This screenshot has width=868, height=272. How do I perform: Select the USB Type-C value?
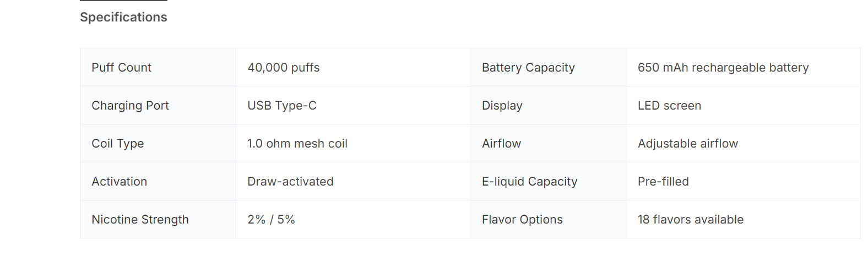281,106
